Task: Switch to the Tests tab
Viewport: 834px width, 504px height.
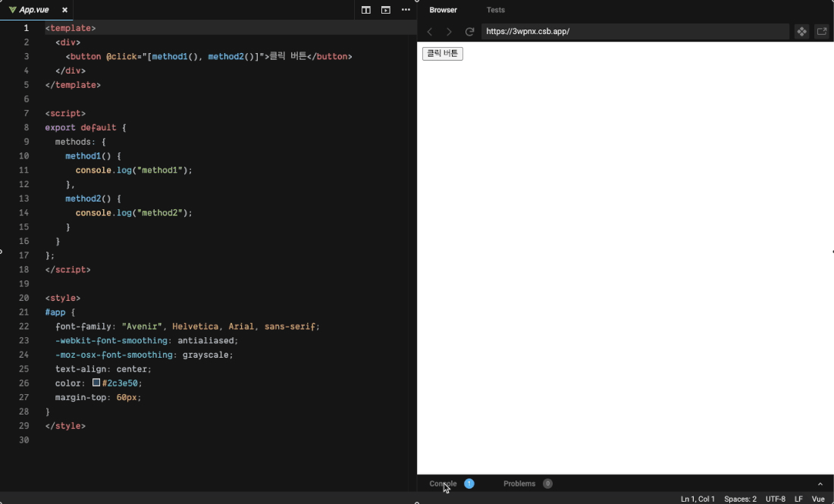Action: coord(495,10)
